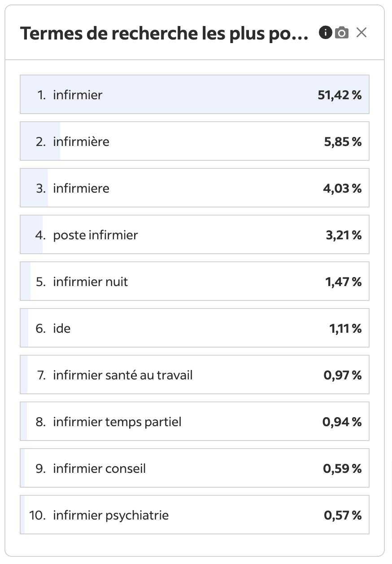Choose the 'infirmier conseil' entry
Screen dimensions: 392x564
pyautogui.click(x=195, y=468)
